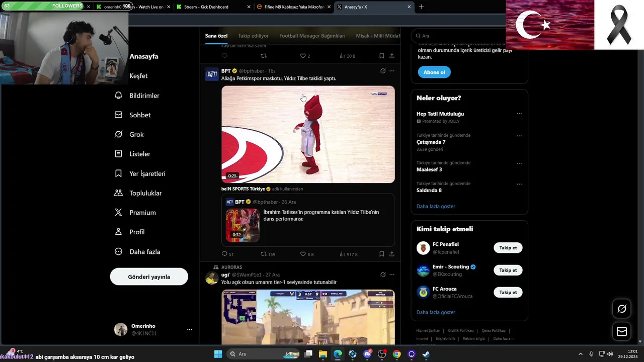Viewport: 644px width, 362px height.
Task: Close the Anasayfa / X browser tab
Action: [409, 7]
